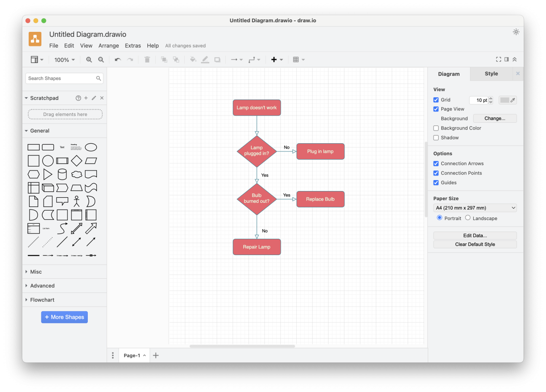Click the scratchpad edit pencil icon
546x392 pixels.
tap(94, 98)
